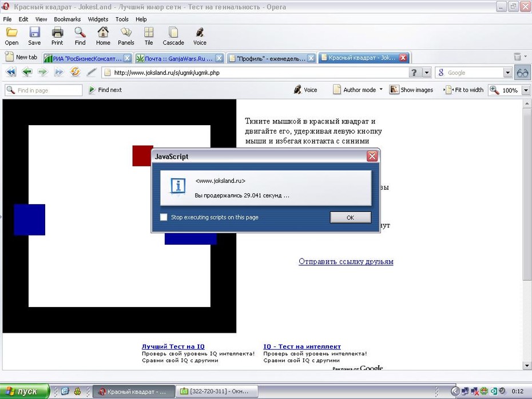Image resolution: width=532 pixels, height=399 pixels.
Task: Open the Bookmarks menu
Action: tap(67, 19)
